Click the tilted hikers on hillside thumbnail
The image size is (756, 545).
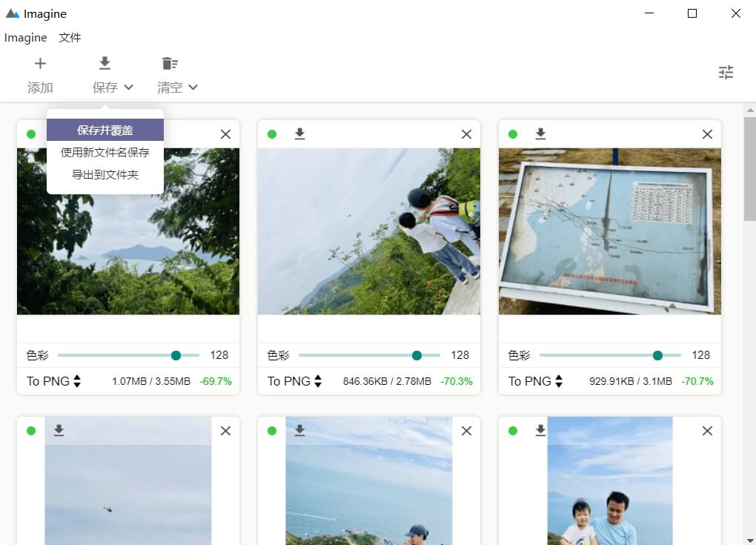pyautogui.click(x=369, y=231)
